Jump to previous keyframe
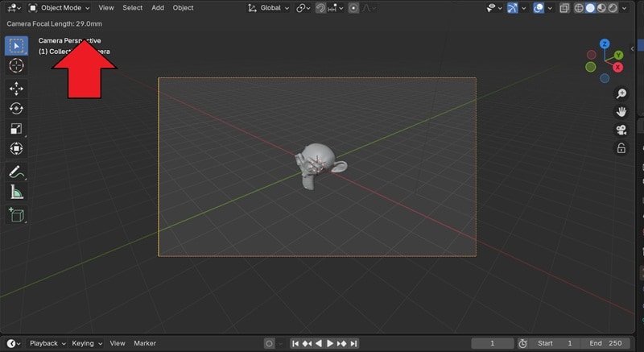 307,343
